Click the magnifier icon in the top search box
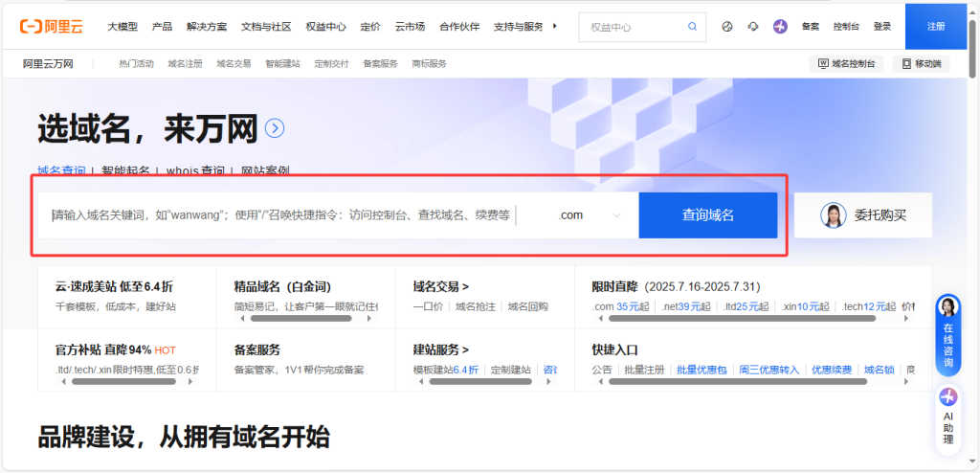Image resolution: width=980 pixels, height=473 pixels. (693, 27)
